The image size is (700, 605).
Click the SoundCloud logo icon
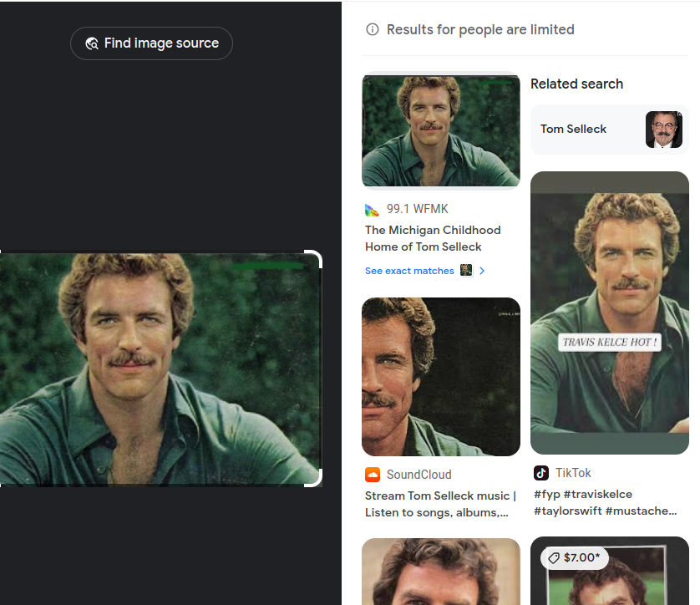(373, 475)
